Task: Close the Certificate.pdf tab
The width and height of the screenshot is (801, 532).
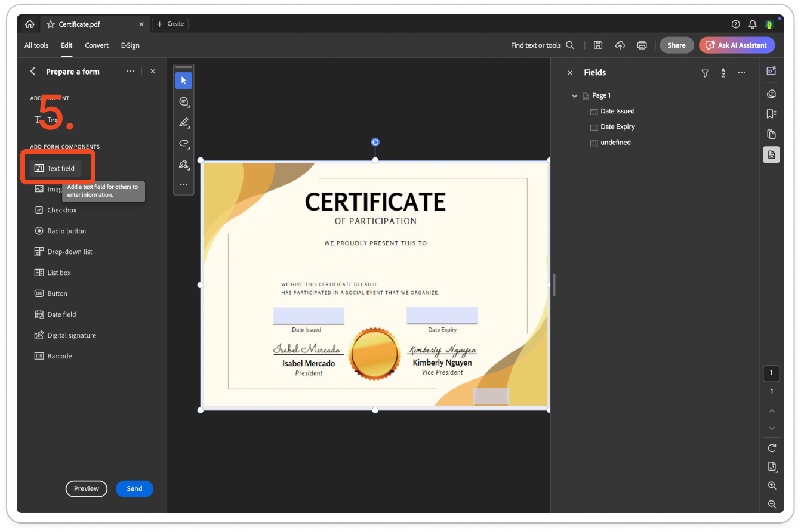Action: pos(141,24)
